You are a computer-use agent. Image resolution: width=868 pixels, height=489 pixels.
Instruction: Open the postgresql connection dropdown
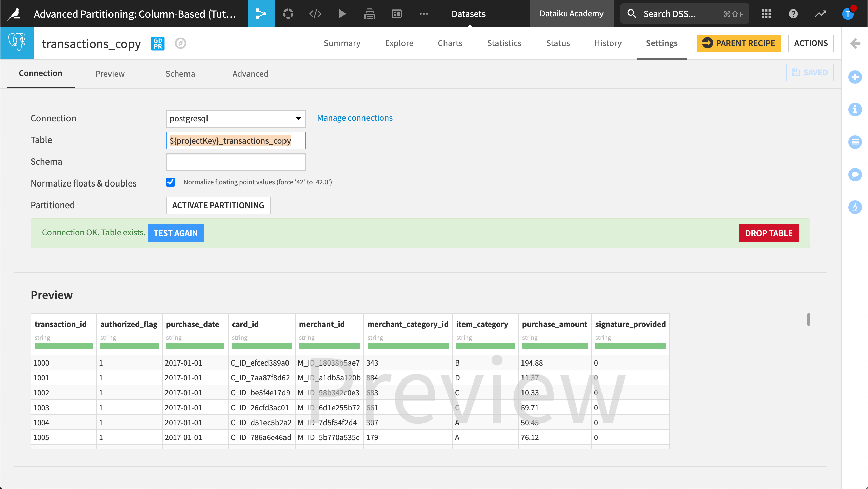click(x=236, y=119)
